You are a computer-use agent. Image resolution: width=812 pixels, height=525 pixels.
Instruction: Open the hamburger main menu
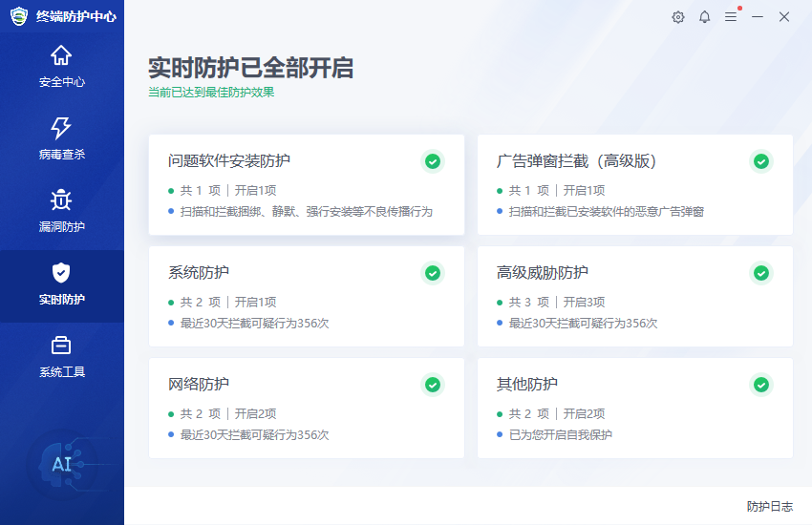[731, 17]
